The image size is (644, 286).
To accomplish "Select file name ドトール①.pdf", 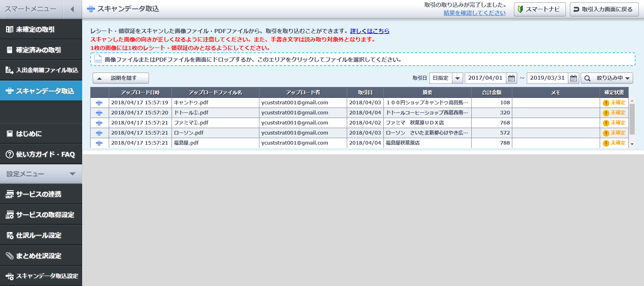I will 191,113.
